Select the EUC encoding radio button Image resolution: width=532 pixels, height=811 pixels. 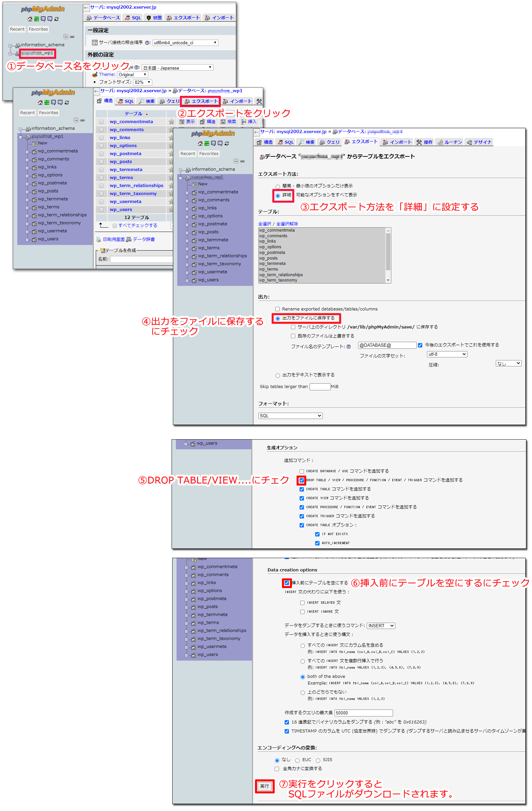pos(298,761)
